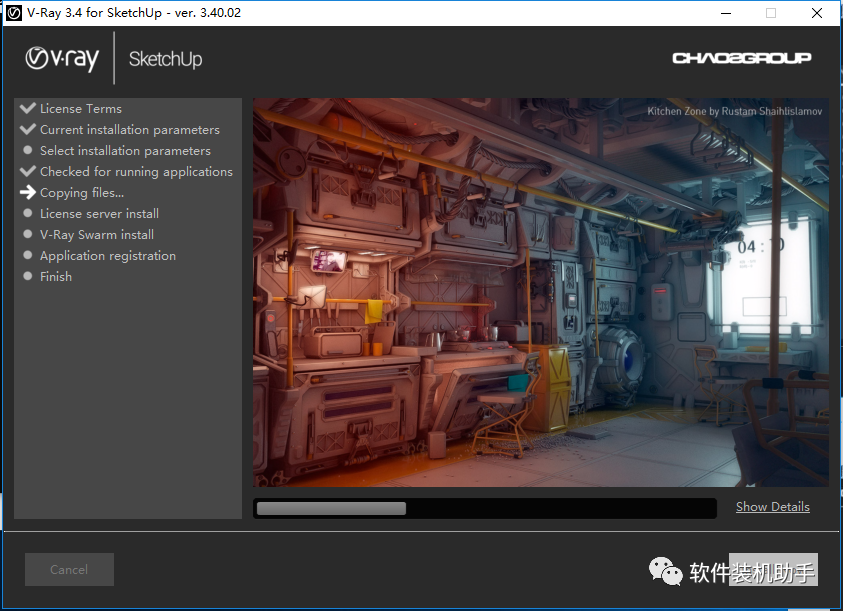Click the V-Ray app icon in title bar
Screen dimensions: 843x611
tap(13, 13)
